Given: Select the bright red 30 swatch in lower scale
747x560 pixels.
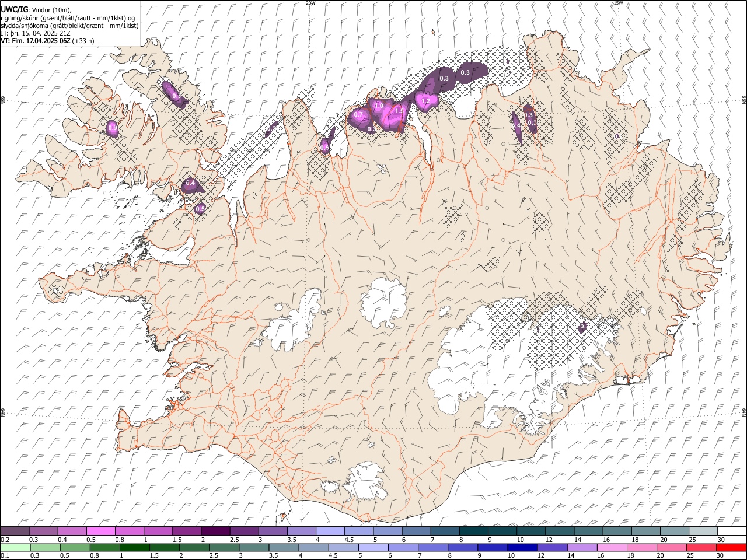Looking at the screenshot, I should 731,547.
